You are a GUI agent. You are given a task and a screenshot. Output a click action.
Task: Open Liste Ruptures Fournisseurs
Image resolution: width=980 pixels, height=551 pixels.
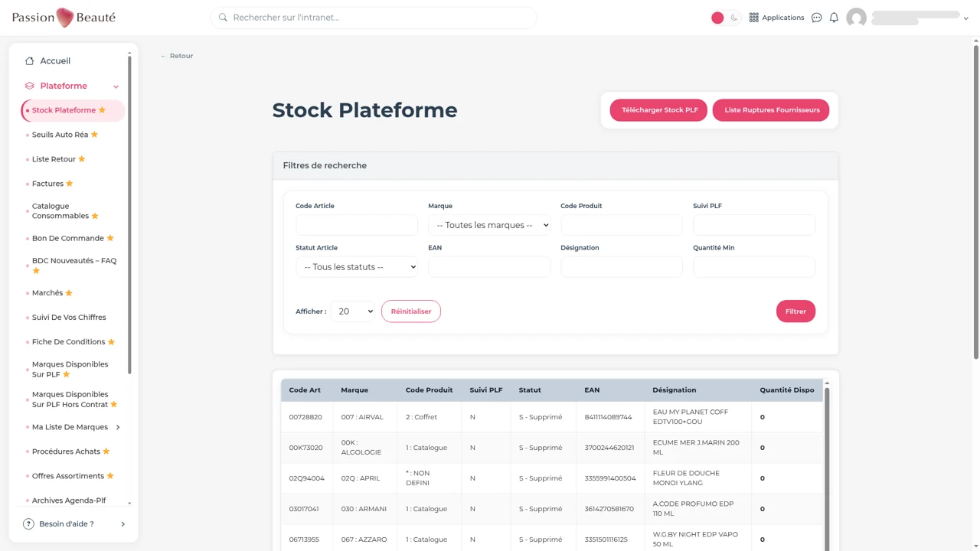pyautogui.click(x=771, y=110)
